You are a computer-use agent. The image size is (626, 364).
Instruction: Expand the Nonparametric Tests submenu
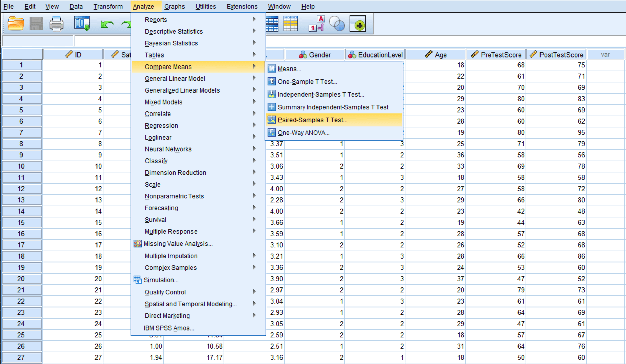[174, 196]
